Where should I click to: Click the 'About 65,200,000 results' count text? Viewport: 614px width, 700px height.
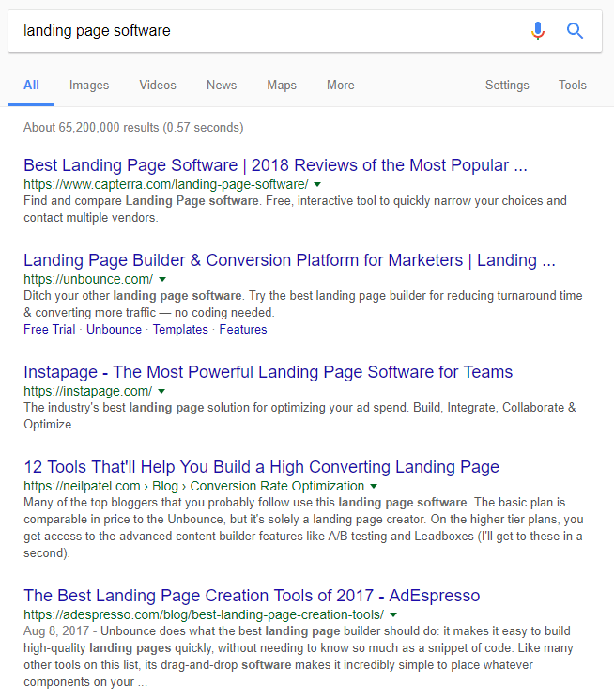pyautogui.click(x=133, y=127)
